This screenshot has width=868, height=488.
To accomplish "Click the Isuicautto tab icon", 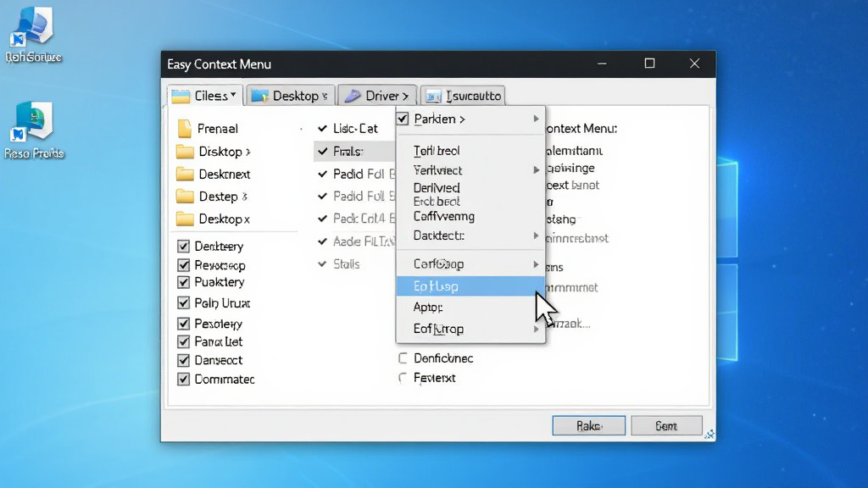I will click(433, 97).
